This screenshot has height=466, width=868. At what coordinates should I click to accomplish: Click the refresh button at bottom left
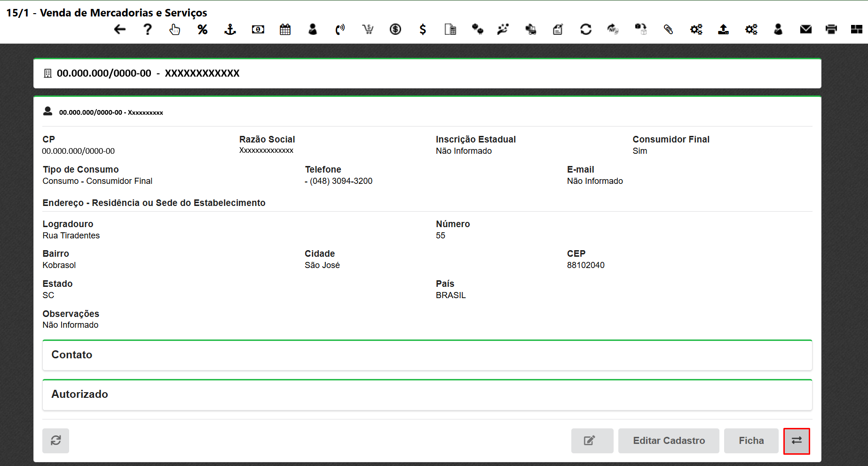coord(56,441)
